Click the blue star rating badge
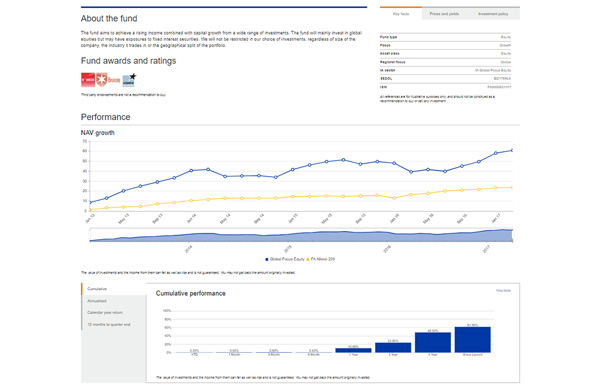 pos(129,80)
